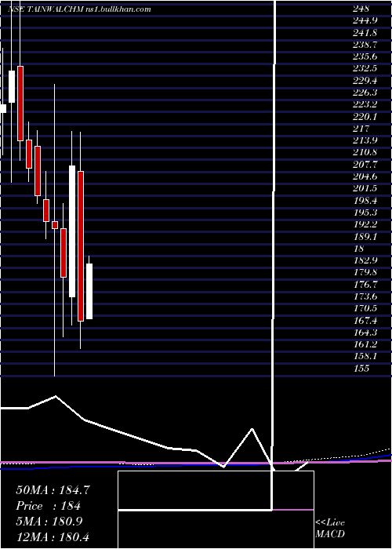Click the Price : 184 readout
Viewport: 392px width, 549px height.
pos(49,506)
